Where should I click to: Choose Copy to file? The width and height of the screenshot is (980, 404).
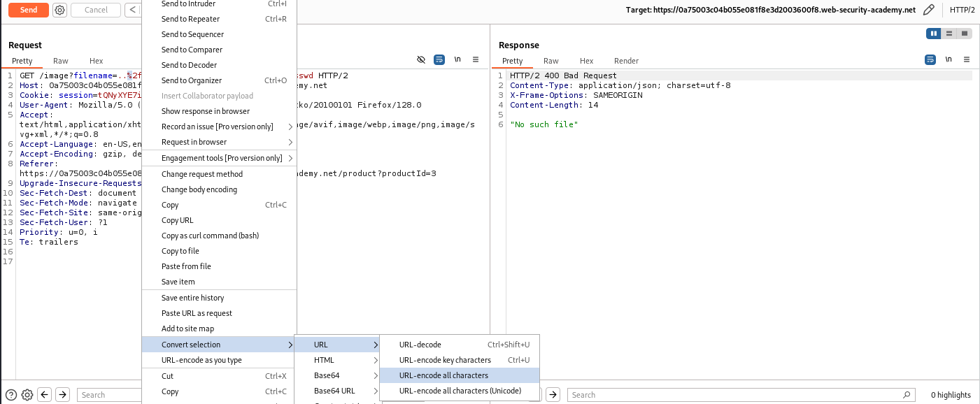pos(219,251)
